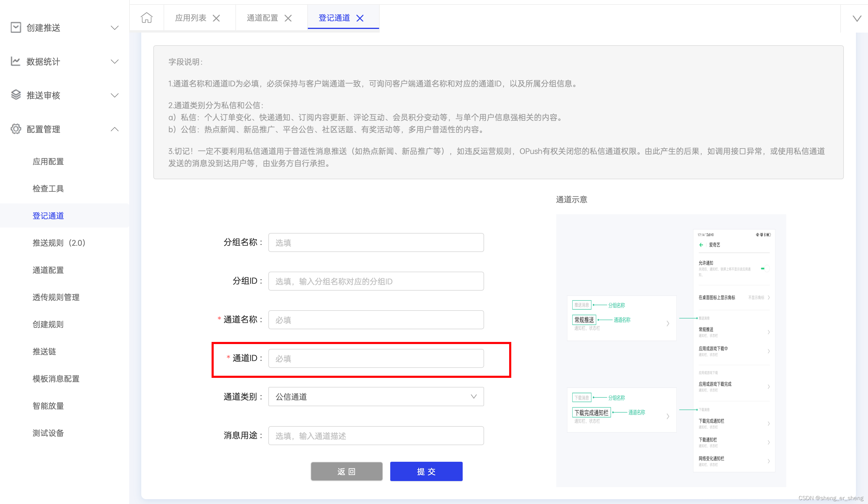Open the 通道类别 dropdown
868x504 pixels.
pos(376,397)
